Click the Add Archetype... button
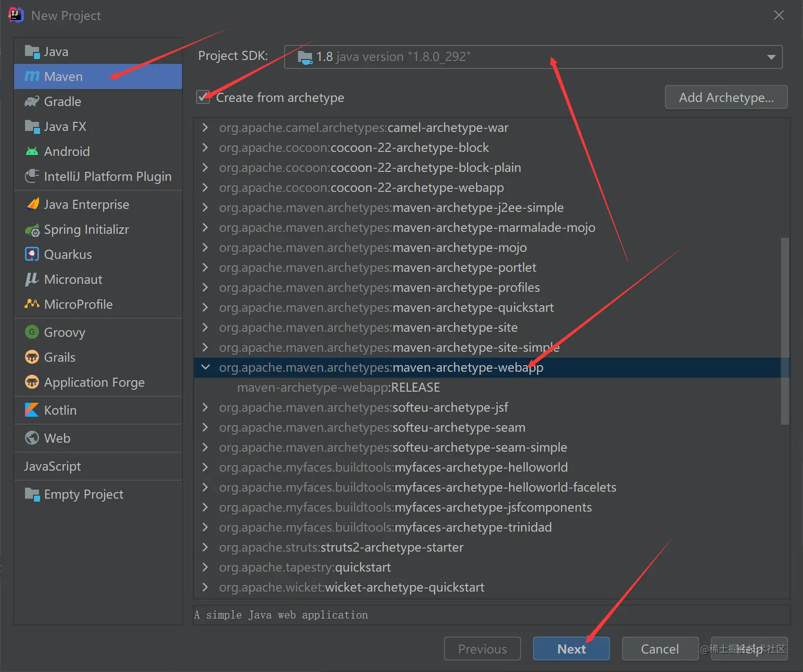Viewport: 803px width, 672px height. (x=726, y=97)
